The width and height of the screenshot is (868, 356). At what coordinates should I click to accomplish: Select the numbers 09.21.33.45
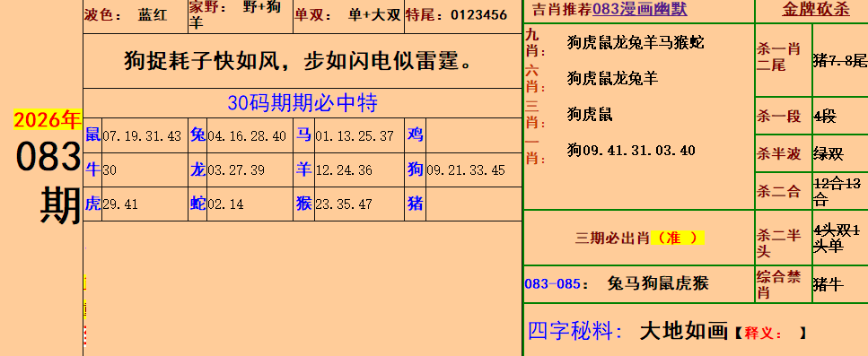pos(466,170)
